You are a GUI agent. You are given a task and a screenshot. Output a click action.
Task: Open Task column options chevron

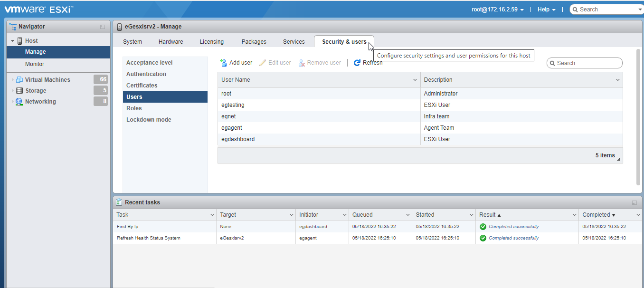tap(212, 215)
